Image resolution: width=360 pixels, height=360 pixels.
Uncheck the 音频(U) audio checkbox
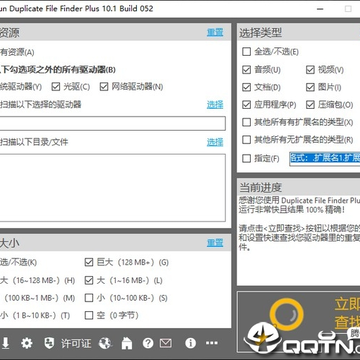[246, 70]
